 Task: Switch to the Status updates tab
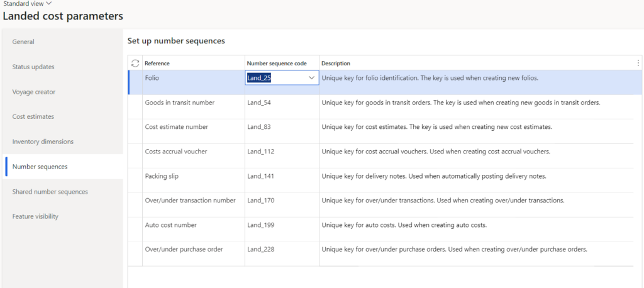click(33, 67)
